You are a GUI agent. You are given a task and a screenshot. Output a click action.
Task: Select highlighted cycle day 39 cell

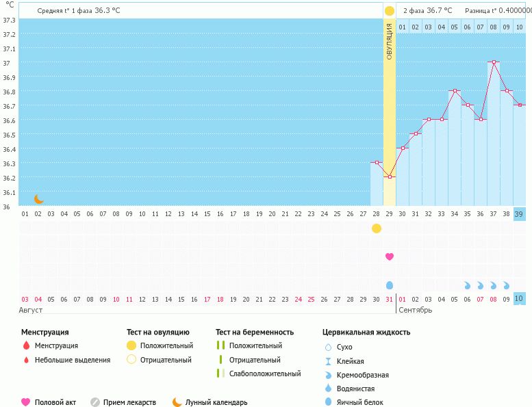[x=520, y=213]
